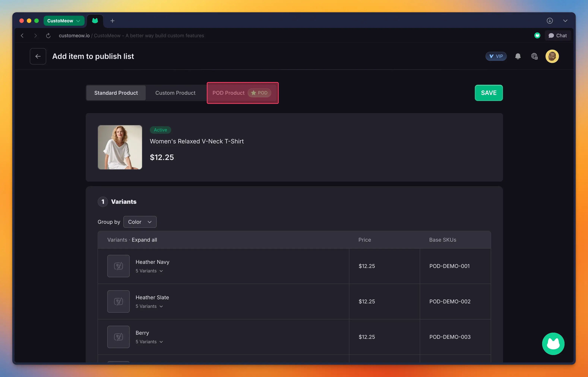Click product title Women's Relaxed V-Neck T-Shirt
This screenshot has height=377, width=588.
[x=197, y=142]
